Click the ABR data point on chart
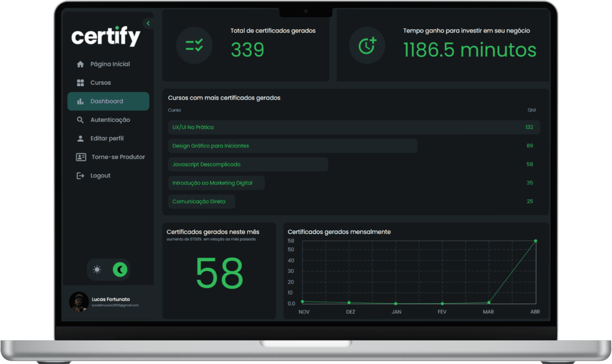The image size is (612, 364). click(x=535, y=241)
